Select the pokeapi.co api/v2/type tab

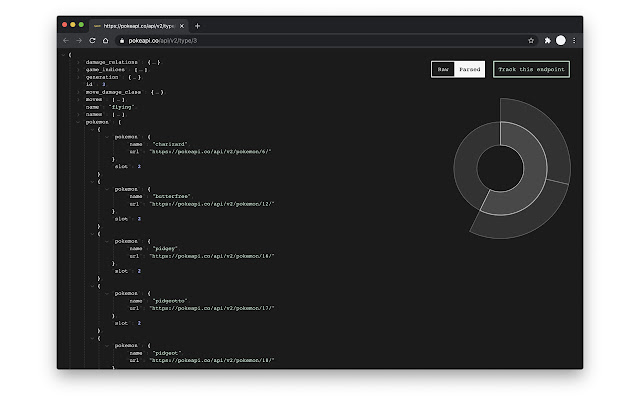(138, 26)
